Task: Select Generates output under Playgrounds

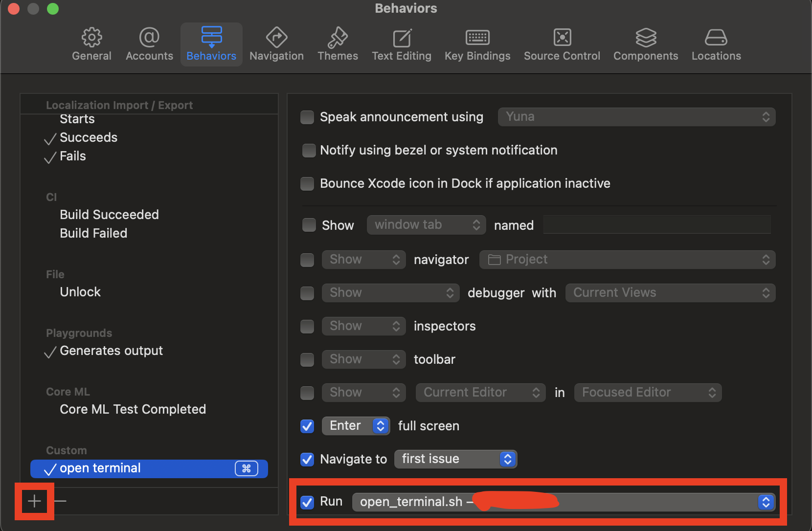Action: tap(111, 351)
